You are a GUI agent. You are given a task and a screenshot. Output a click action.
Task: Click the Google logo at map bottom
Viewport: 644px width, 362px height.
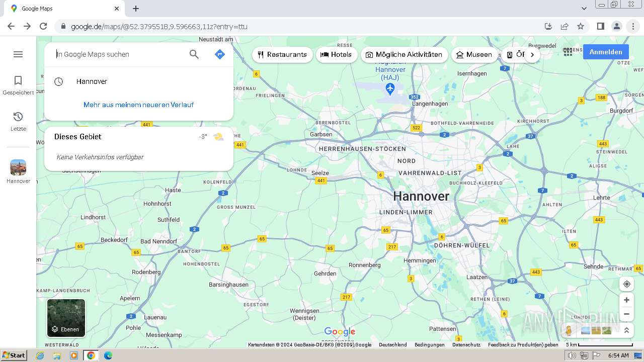(340, 332)
